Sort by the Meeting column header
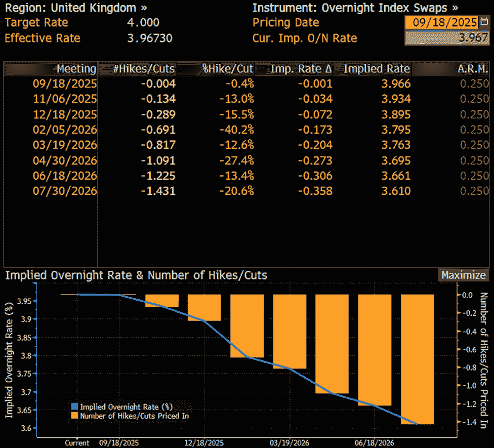 76,69
